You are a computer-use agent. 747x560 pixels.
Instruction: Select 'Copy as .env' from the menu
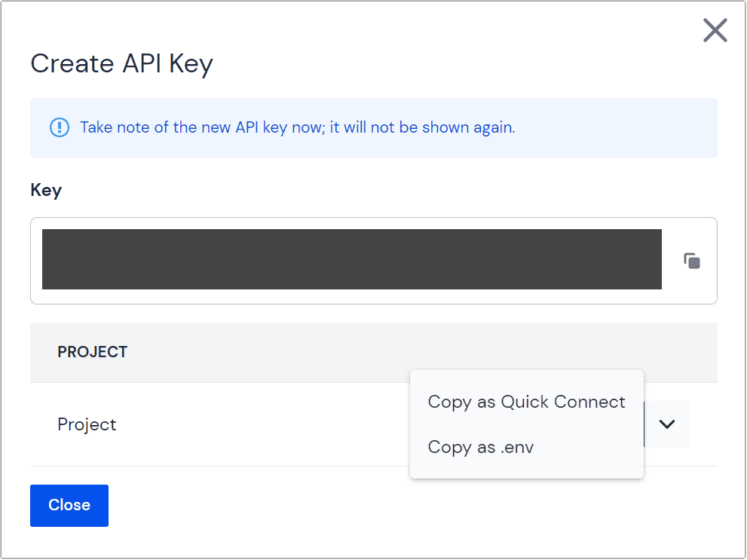tap(480, 447)
